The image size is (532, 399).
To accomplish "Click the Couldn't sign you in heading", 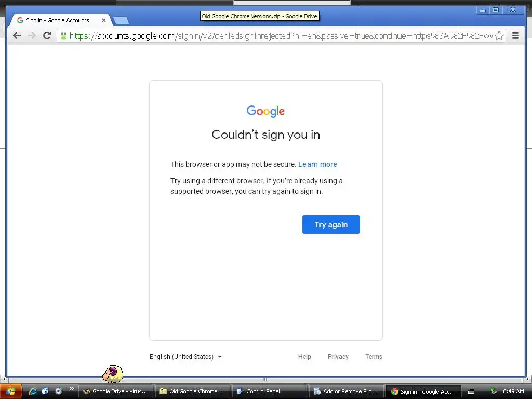I will (x=265, y=135).
